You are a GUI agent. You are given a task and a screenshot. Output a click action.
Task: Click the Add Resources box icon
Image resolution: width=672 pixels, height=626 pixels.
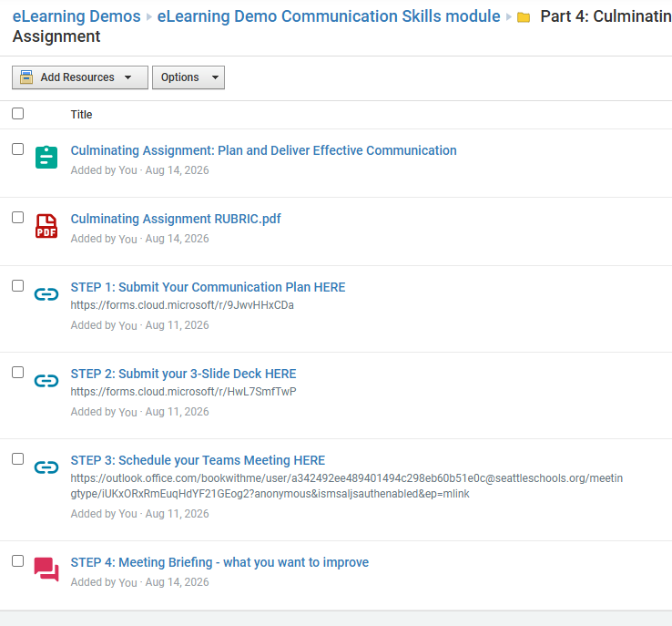tap(26, 77)
